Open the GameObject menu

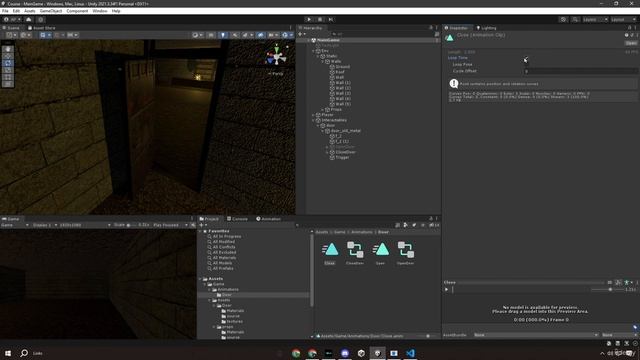pyautogui.click(x=51, y=11)
